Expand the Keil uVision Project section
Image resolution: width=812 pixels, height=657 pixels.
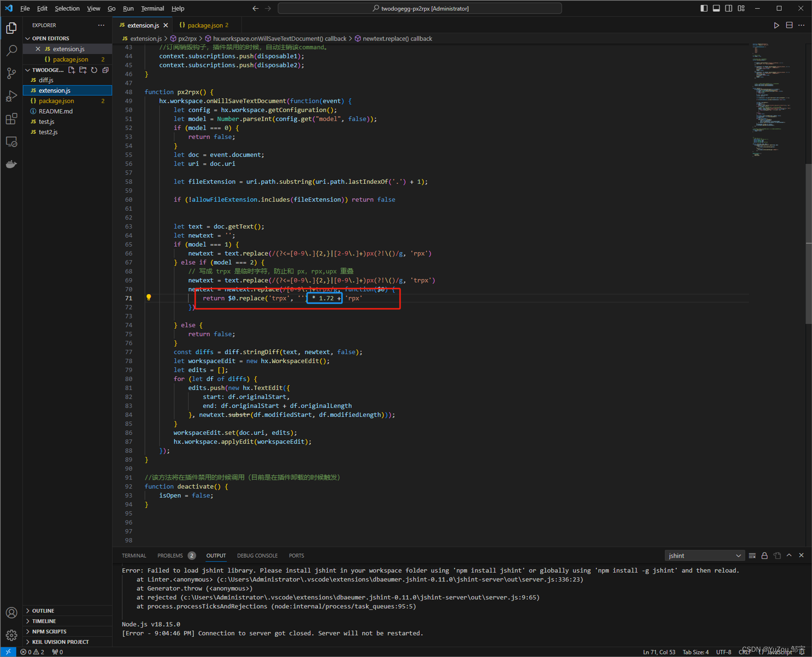coord(67,642)
